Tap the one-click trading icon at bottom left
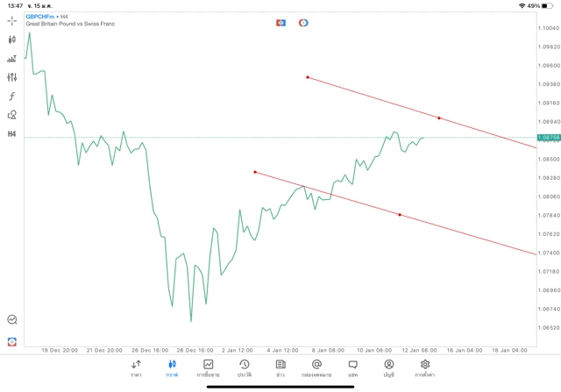The height and width of the screenshot is (392, 561). pyautogui.click(x=12, y=340)
